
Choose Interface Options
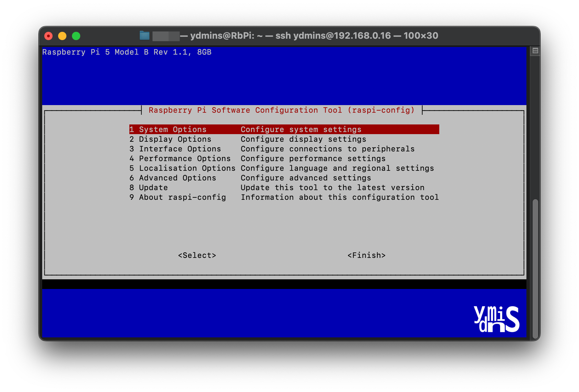pos(180,149)
